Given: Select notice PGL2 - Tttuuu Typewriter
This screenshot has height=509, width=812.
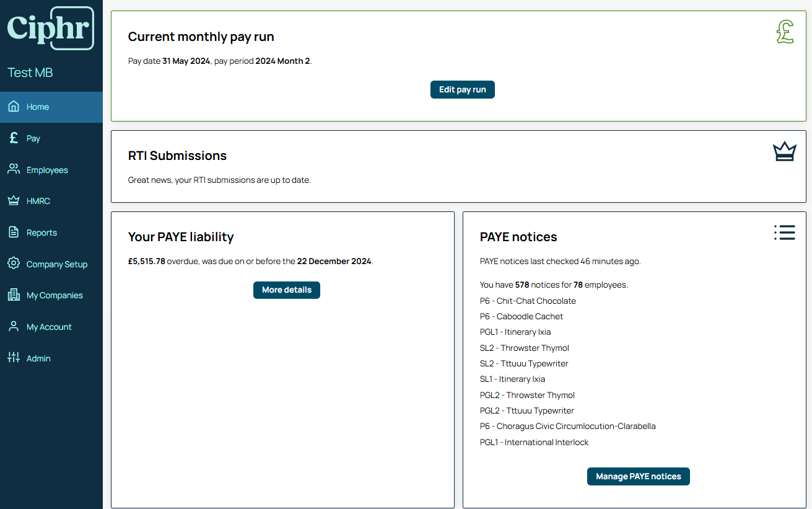Looking at the screenshot, I should pyautogui.click(x=527, y=410).
